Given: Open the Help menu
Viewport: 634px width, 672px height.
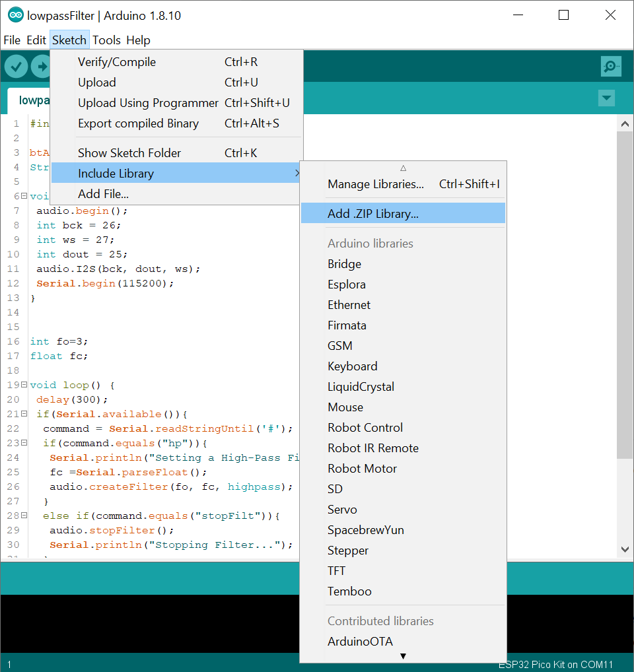Looking at the screenshot, I should [x=138, y=40].
